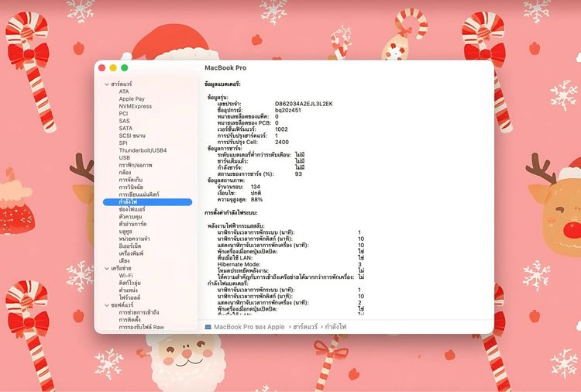Select การเขียนแผ่นดิสก์ in the sidebar

point(139,194)
